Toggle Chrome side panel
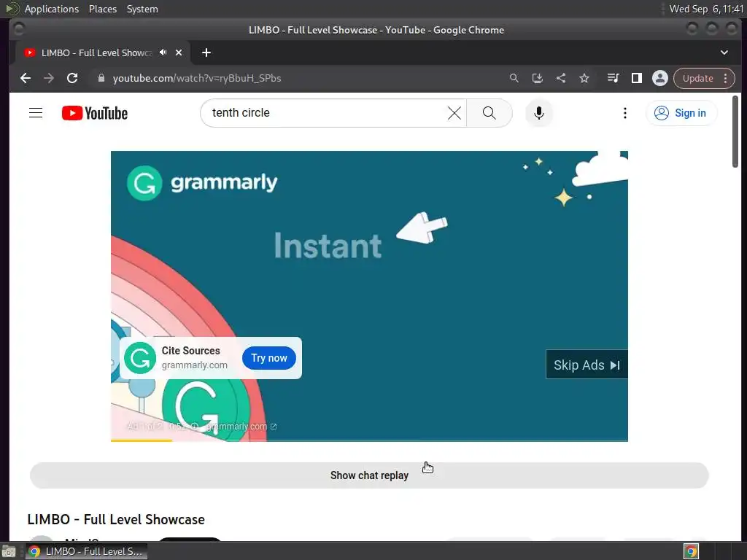The height and width of the screenshot is (560, 747). [636, 78]
